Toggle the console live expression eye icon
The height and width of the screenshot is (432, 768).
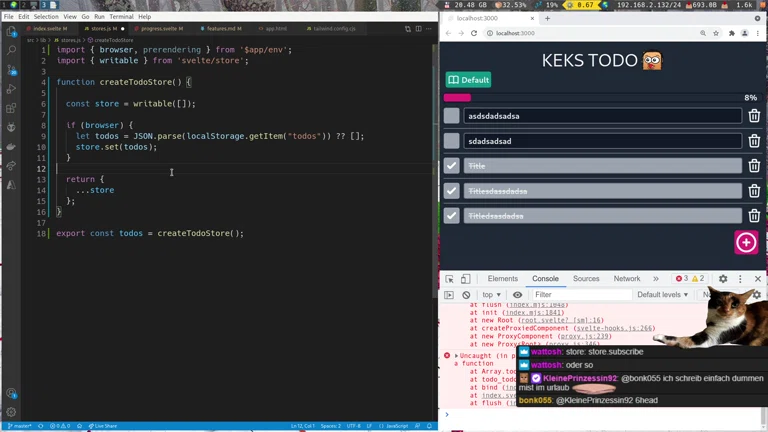517,295
